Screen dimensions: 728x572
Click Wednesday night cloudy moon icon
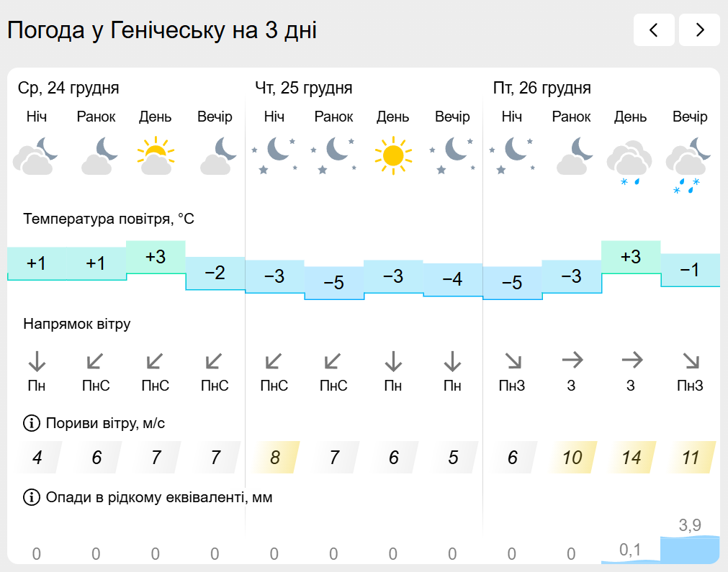[36, 156]
